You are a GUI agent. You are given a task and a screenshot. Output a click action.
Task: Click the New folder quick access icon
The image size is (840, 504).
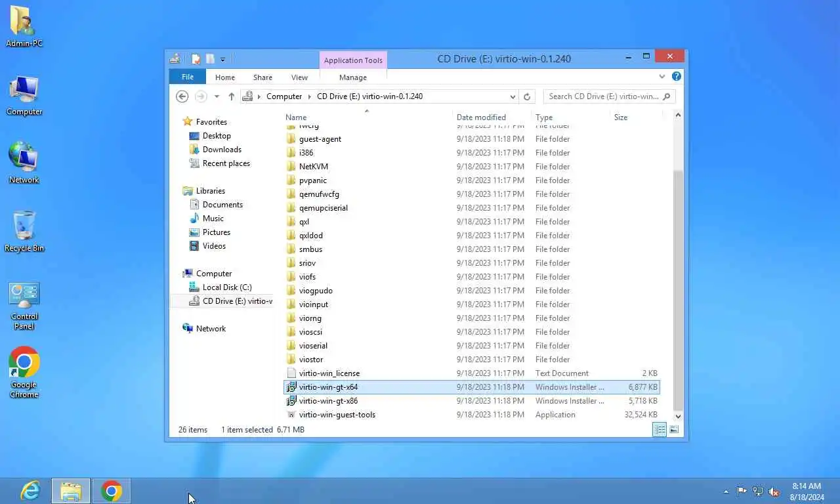(x=210, y=59)
